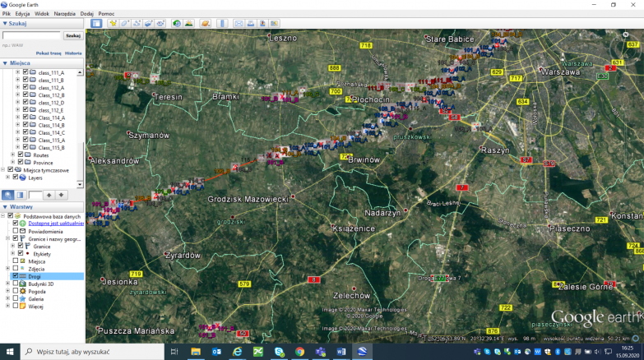Image resolution: width=644 pixels, height=360 pixels.
Task: Click the Szukaj search button
Action: [x=73, y=35]
